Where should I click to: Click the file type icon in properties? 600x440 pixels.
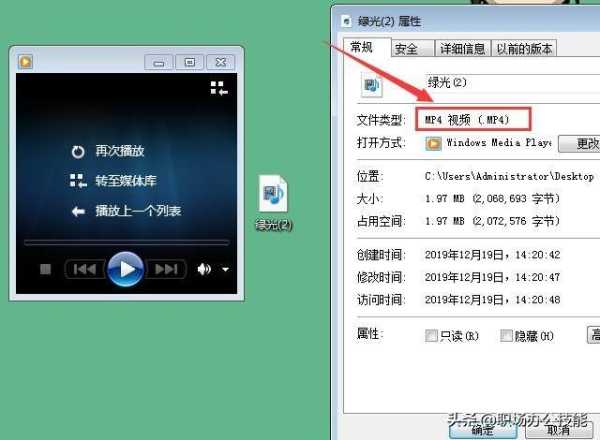pyautogui.click(x=371, y=85)
